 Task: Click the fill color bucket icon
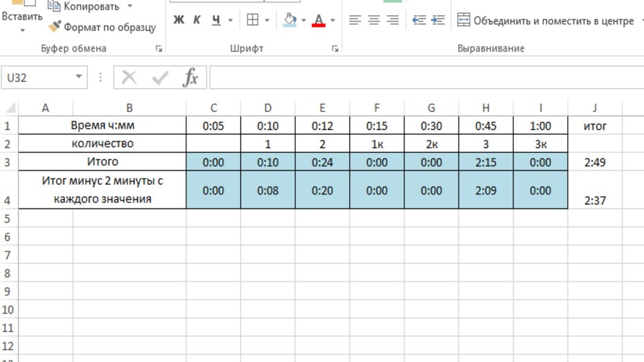click(290, 19)
